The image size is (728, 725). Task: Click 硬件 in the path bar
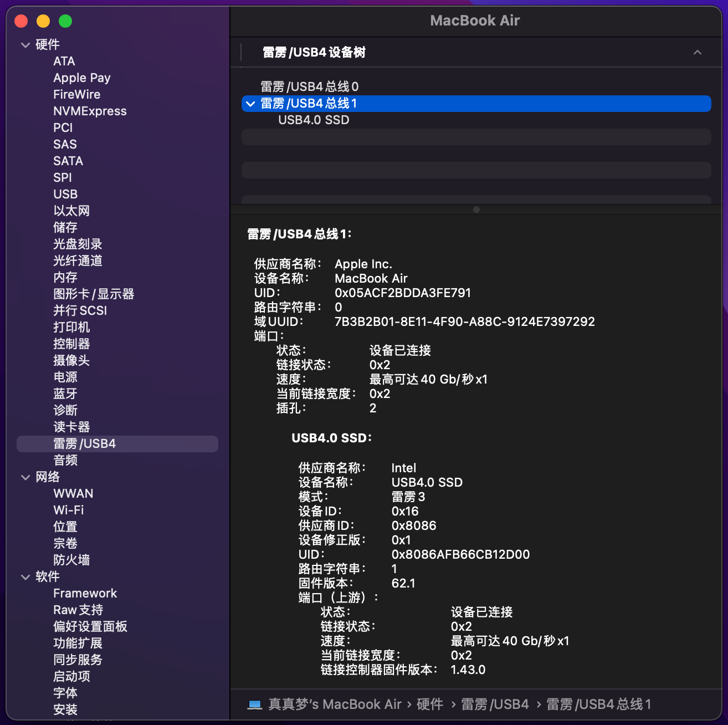[x=430, y=704]
